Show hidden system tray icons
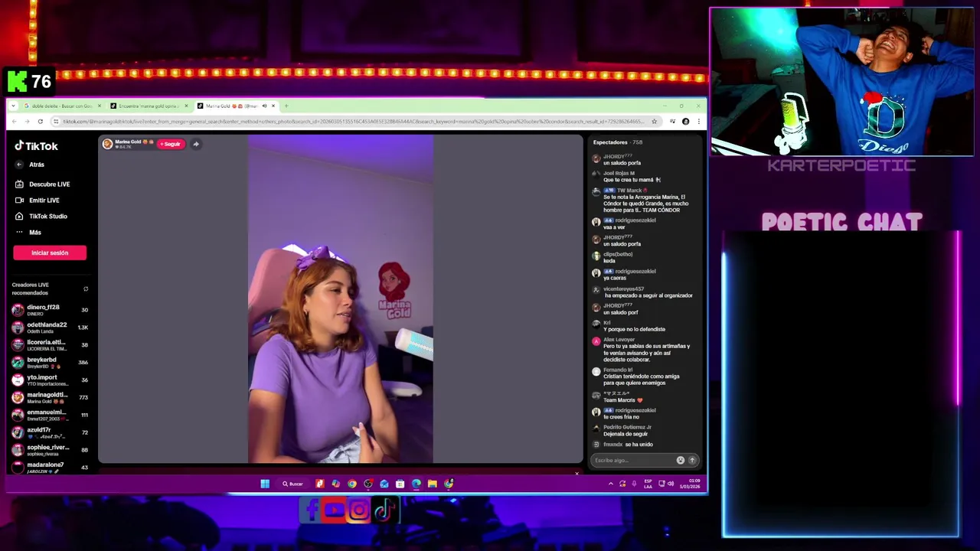Screen dimensions: 980x551 click(610, 484)
